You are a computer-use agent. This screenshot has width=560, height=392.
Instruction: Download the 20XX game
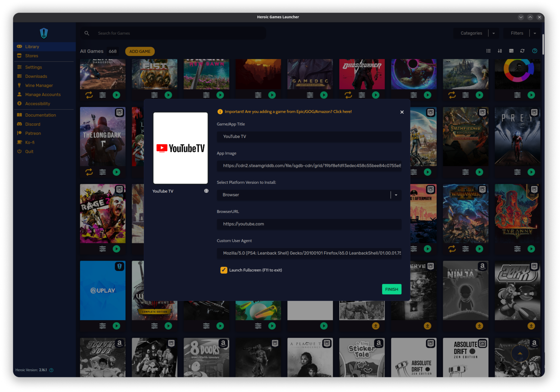531,326
